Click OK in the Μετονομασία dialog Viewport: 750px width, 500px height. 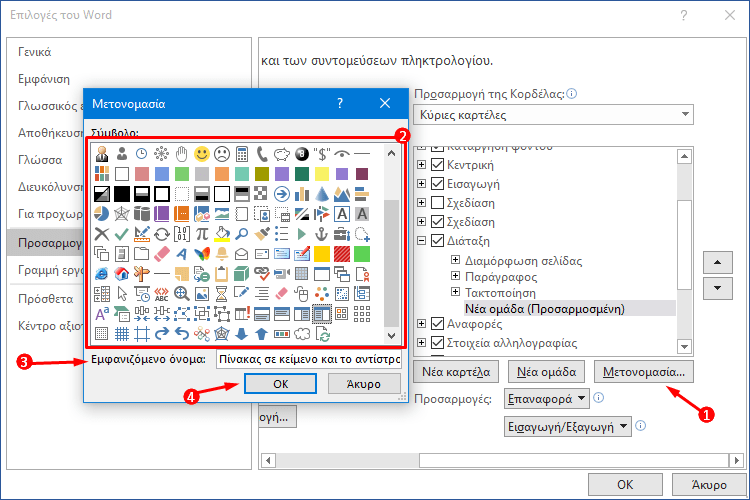[x=280, y=384]
